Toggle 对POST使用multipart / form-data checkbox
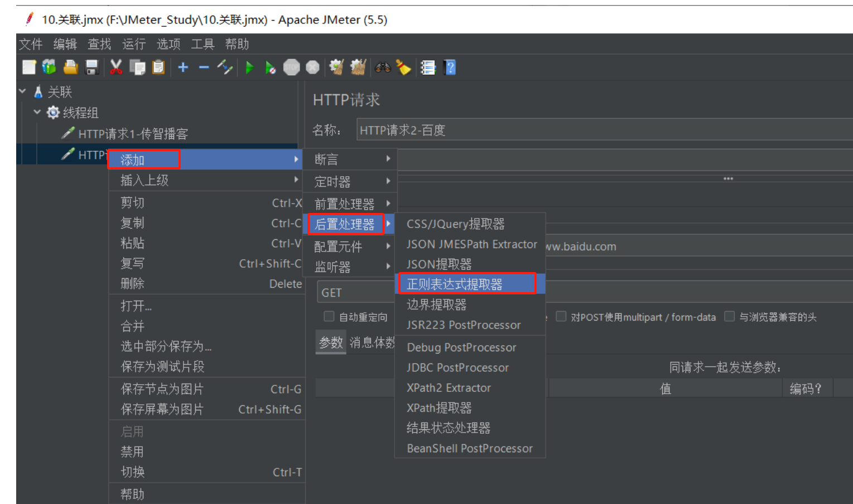This screenshot has height=504, width=853. pyautogui.click(x=561, y=317)
